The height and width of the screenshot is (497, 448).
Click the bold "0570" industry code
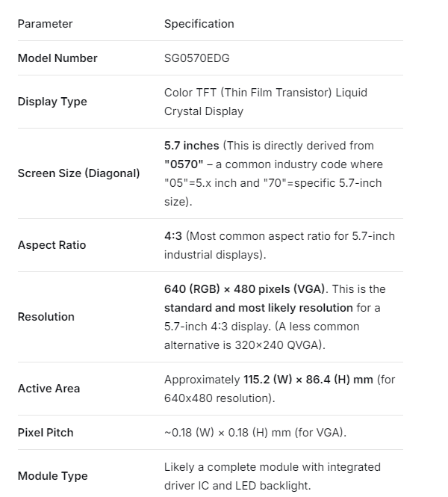click(x=184, y=164)
